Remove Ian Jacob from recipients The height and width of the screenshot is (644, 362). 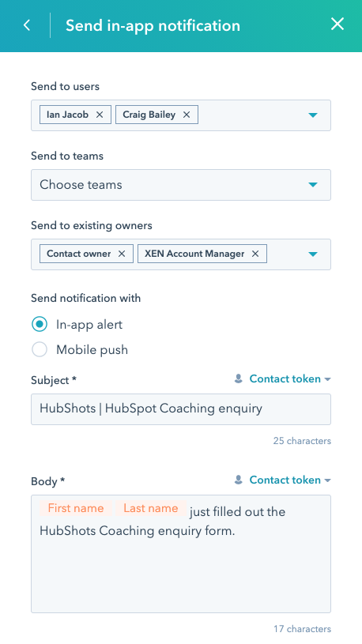point(100,115)
